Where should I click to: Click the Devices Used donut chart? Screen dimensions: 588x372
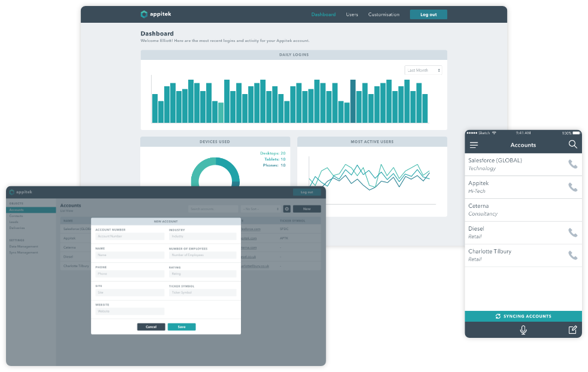tap(215, 172)
